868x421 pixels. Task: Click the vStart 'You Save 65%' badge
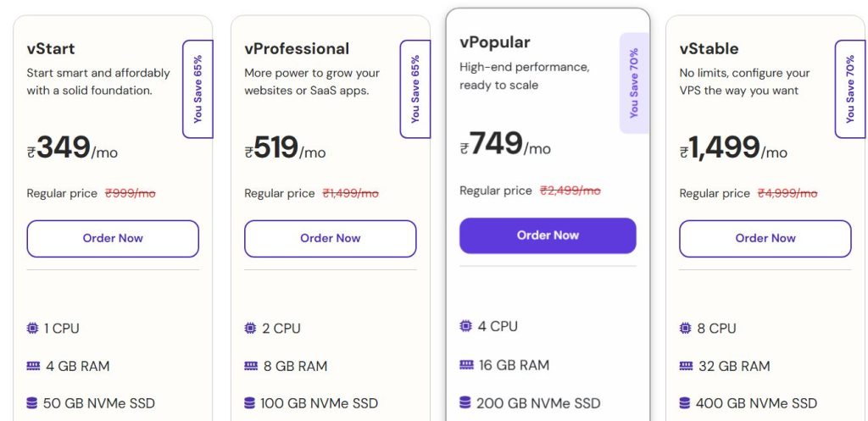[198, 89]
